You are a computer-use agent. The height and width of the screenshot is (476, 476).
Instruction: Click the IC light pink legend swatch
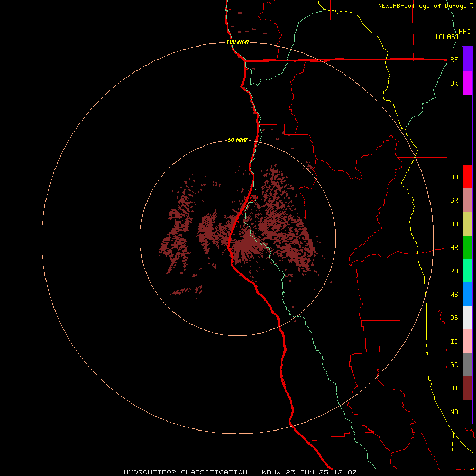(467, 341)
